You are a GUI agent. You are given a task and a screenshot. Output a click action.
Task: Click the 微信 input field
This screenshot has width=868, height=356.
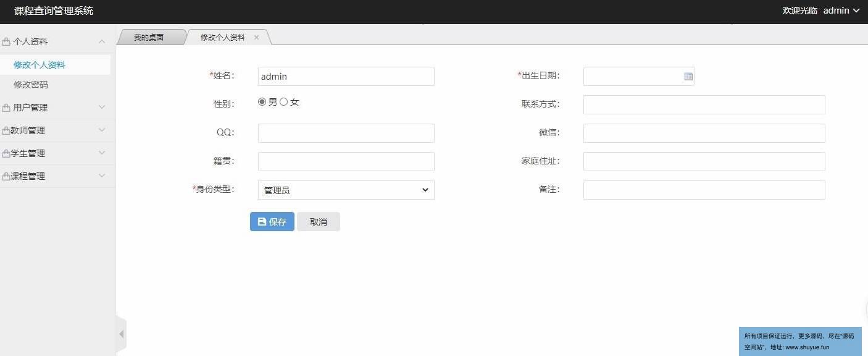704,133
